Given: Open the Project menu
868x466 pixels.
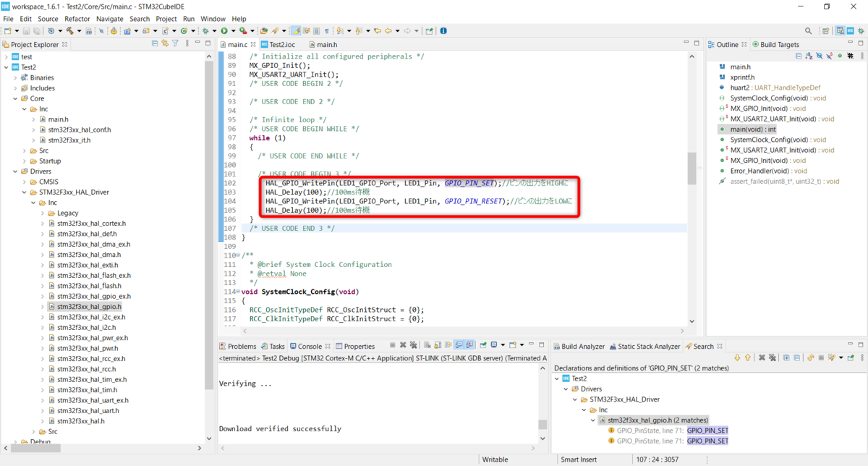Looking at the screenshot, I should click(166, 18).
